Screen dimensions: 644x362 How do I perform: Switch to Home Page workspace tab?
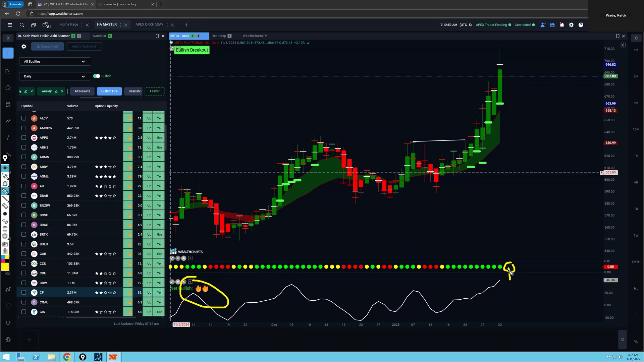tap(69, 24)
